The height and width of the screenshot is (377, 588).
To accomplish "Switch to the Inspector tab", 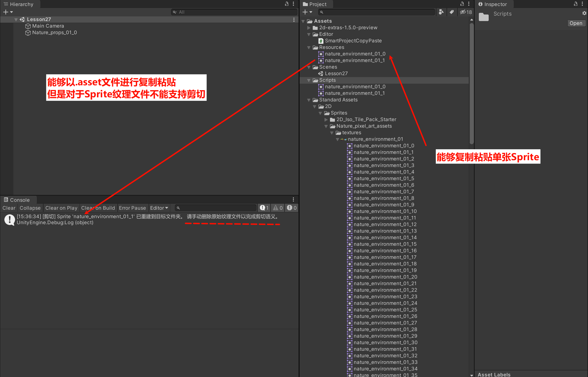I will coord(493,4).
